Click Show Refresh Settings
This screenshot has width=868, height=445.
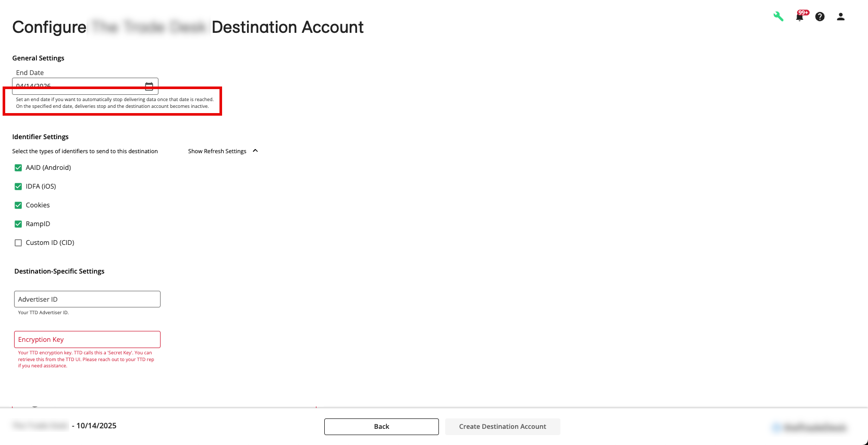tap(217, 151)
